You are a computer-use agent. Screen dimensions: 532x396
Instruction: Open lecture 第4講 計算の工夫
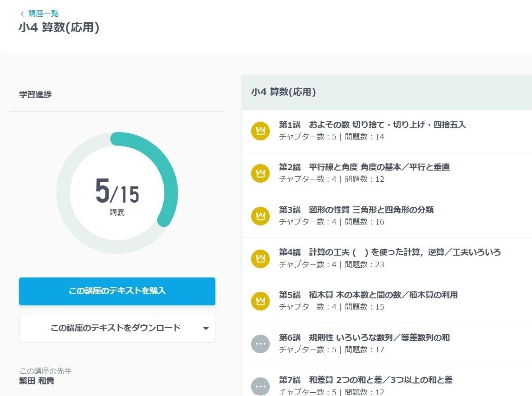coord(387,259)
